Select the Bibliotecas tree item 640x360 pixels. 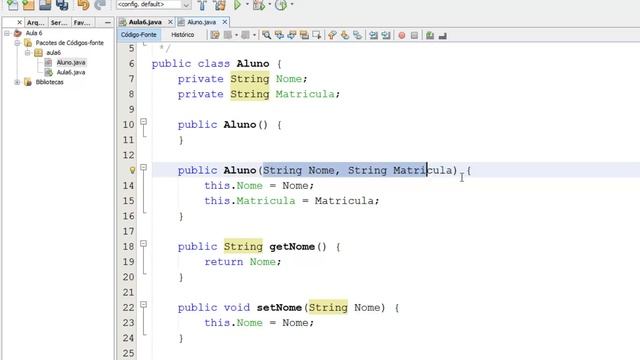49,82
